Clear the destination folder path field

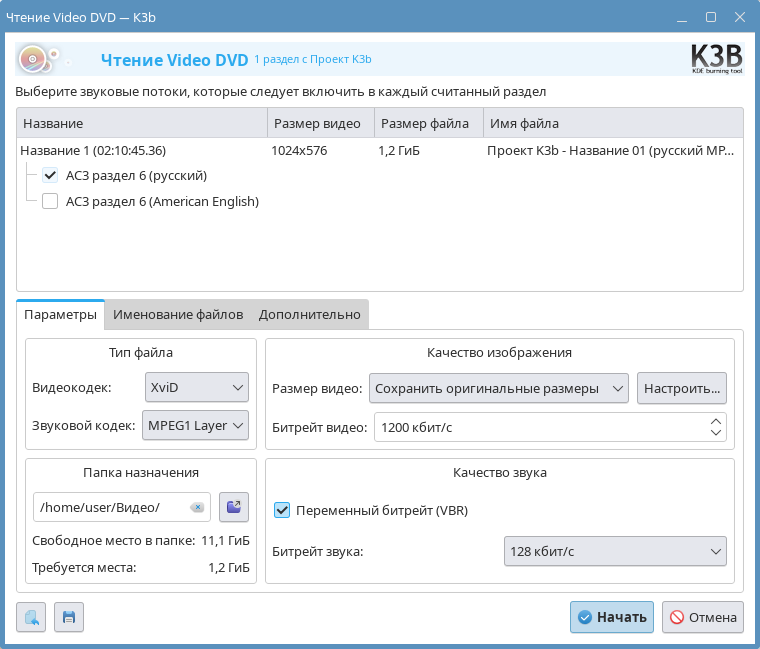[198, 507]
